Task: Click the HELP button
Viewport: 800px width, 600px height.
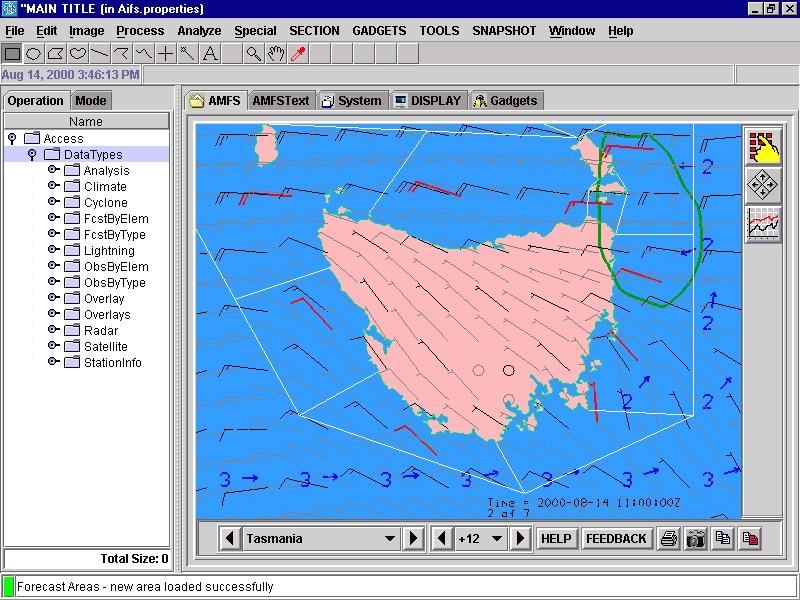Action: click(556, 539)
